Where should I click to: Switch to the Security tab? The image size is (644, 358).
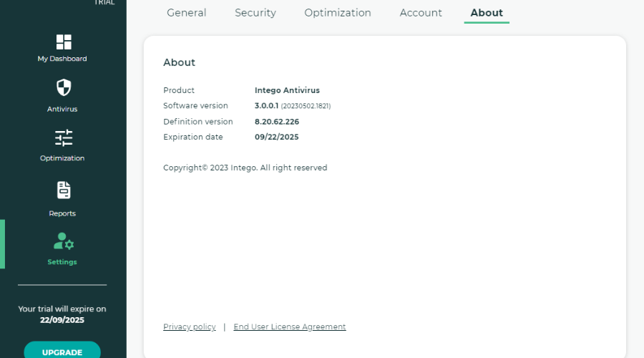pyautogui.click(x=255, y=13)
